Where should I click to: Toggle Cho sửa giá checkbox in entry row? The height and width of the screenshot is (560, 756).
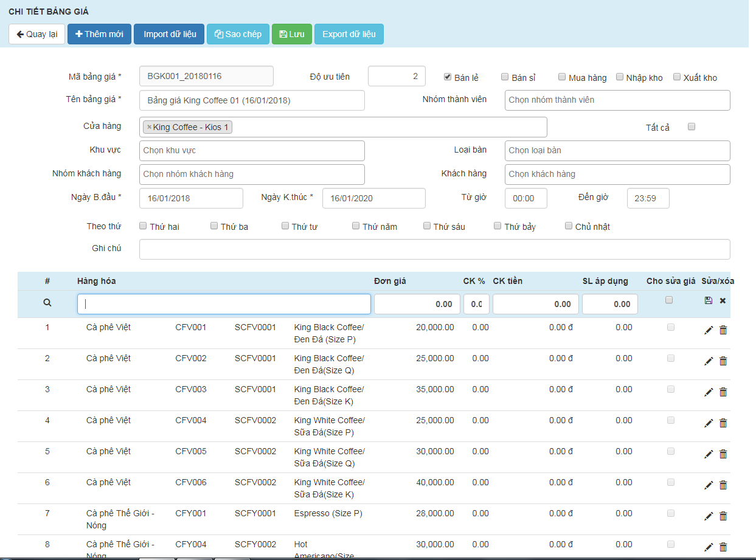click(669, 300)
